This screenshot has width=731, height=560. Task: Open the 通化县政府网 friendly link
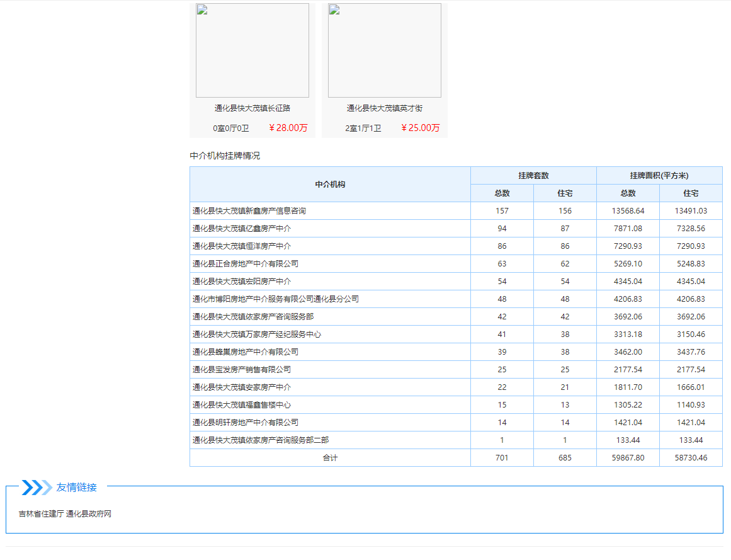89,514
